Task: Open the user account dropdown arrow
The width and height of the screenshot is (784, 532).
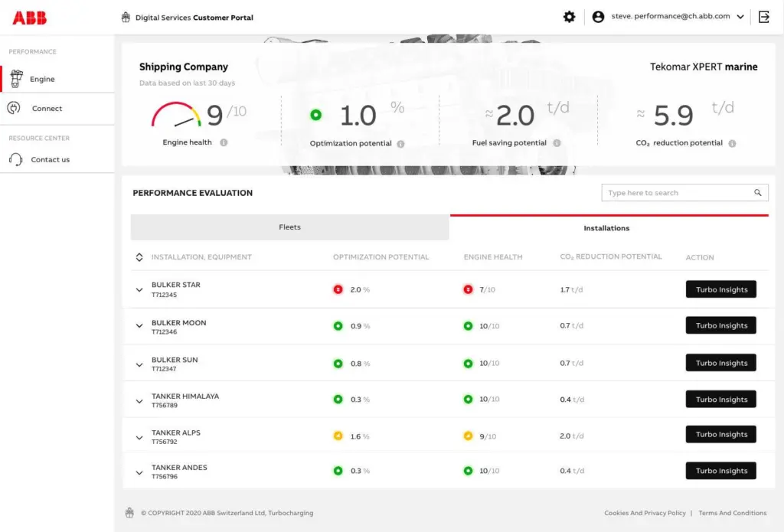Action: pyautogui.click(x=740, y=17)
